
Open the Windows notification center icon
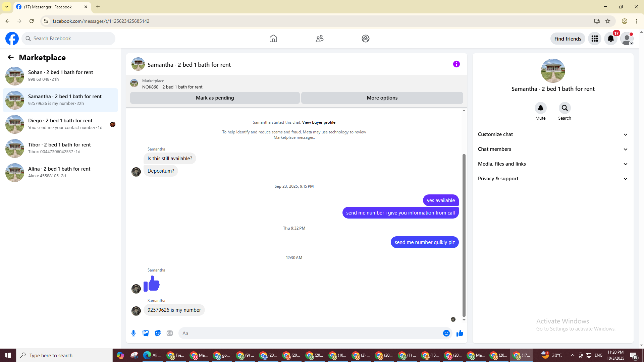click(x=634, y=355)
